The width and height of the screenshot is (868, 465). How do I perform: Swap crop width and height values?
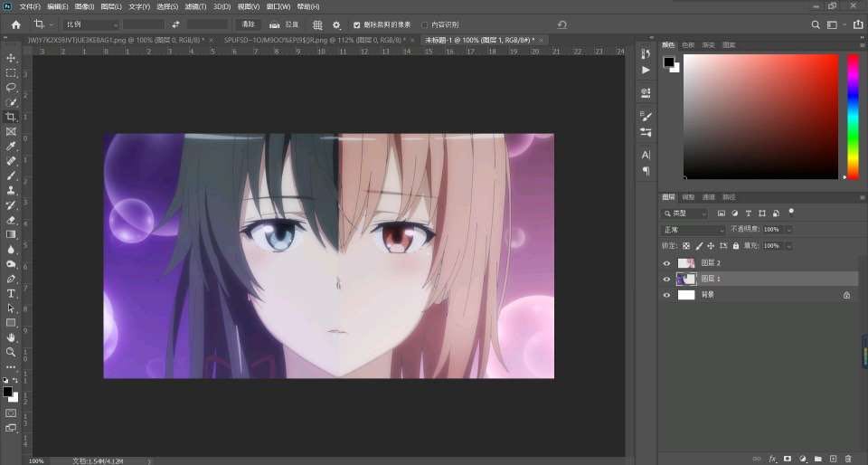coord(175,24)
